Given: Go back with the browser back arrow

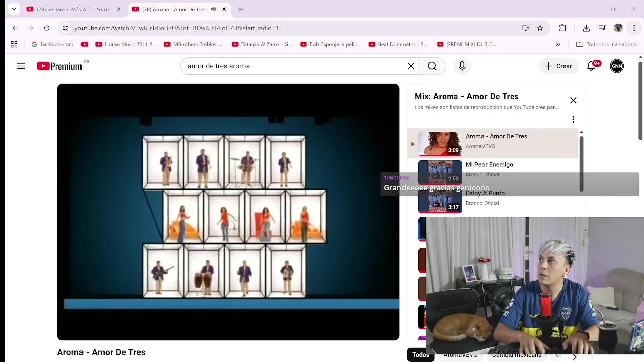Looking at the screenshot, I should (15, 28).
